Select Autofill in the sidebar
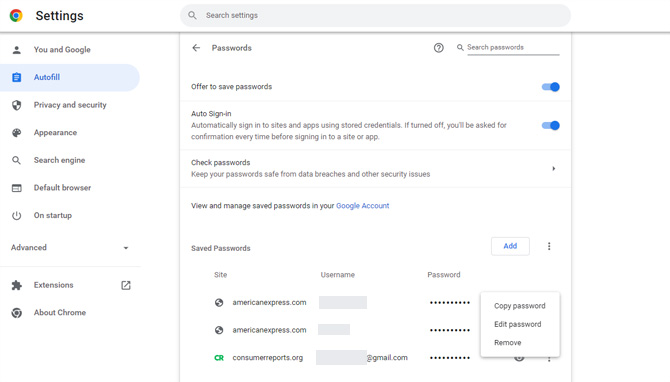 (x=47, y=77)
